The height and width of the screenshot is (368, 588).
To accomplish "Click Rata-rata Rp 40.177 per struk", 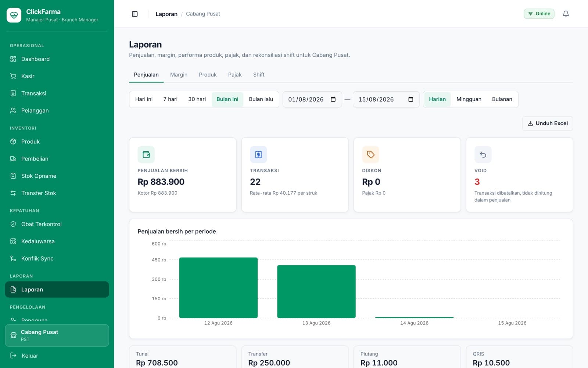I will pyautogui.click(x=283, y=193).
